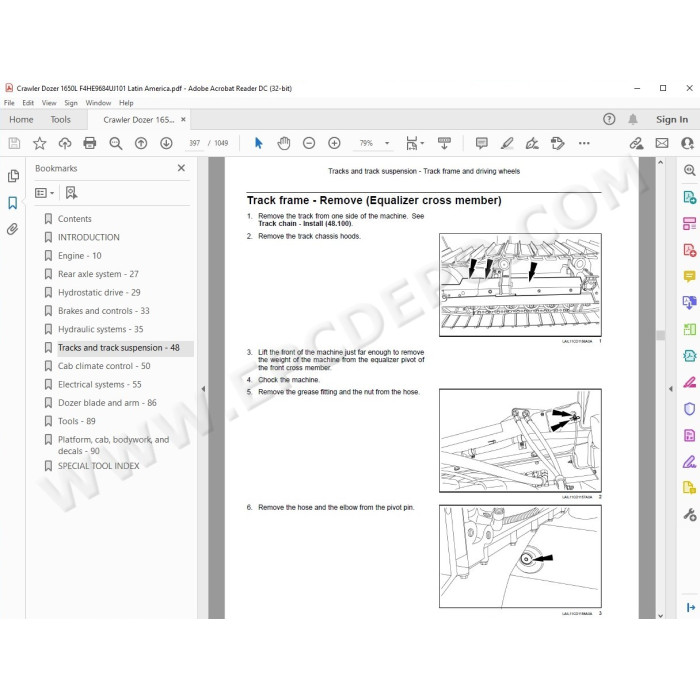Click the upload to cloud icon

(x=65, y=143)
